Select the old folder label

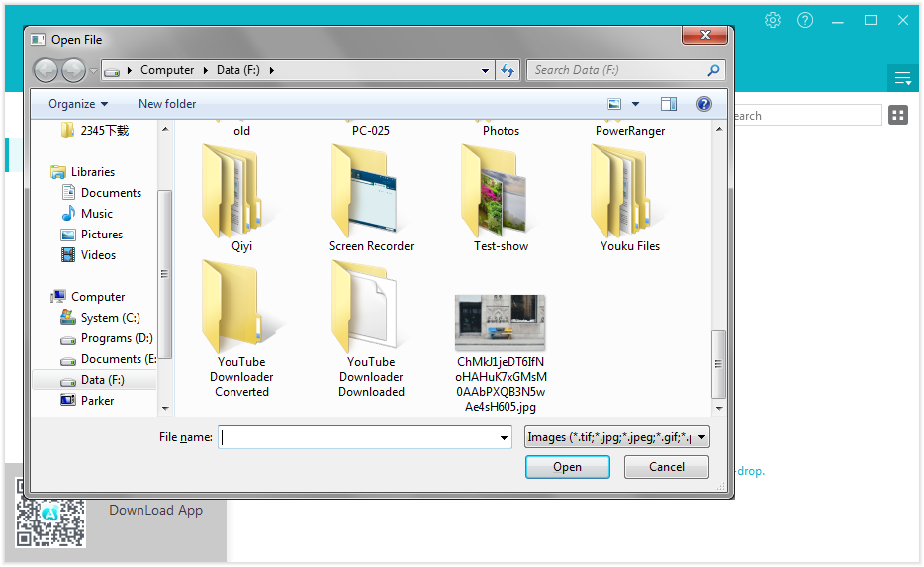tap(241, 131)
